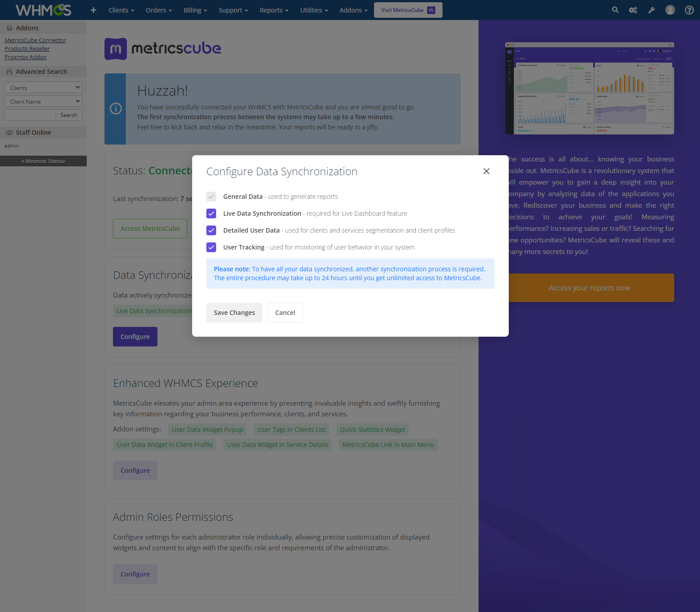Open the search magnifier icon in the top bar
The height and width of the screenshot is (612, 700).
(x=615, y=10)
